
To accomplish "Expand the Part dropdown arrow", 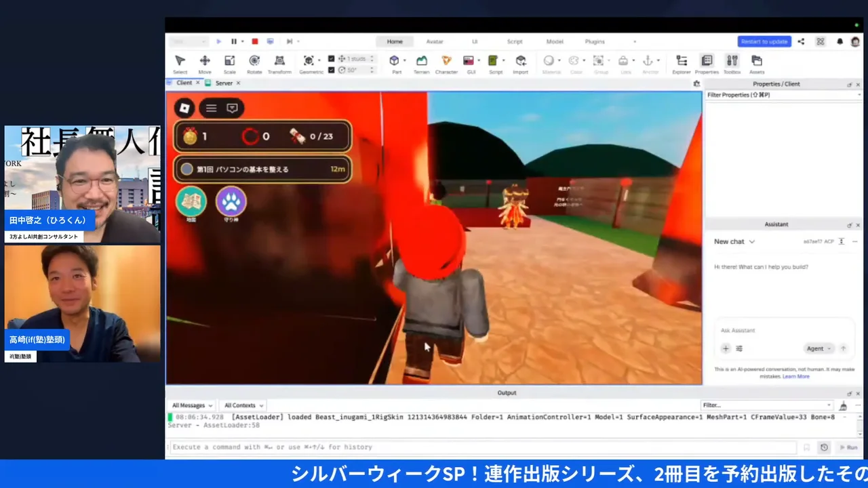I will 404,60.
